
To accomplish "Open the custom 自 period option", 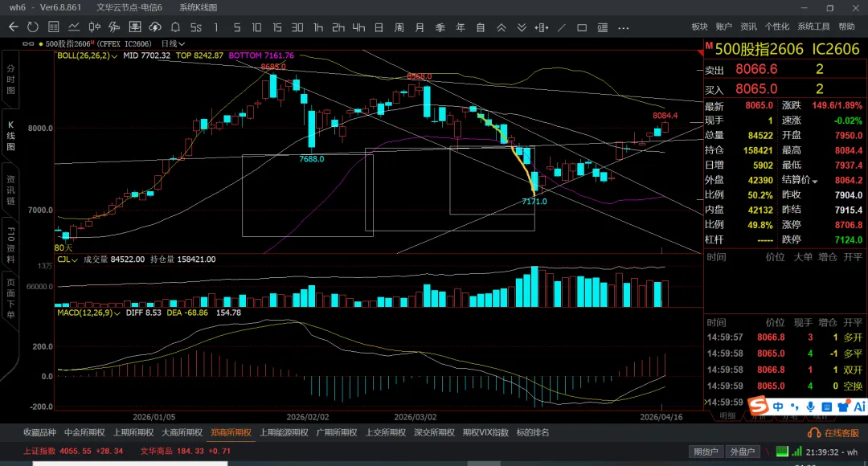I will (481, 27).
